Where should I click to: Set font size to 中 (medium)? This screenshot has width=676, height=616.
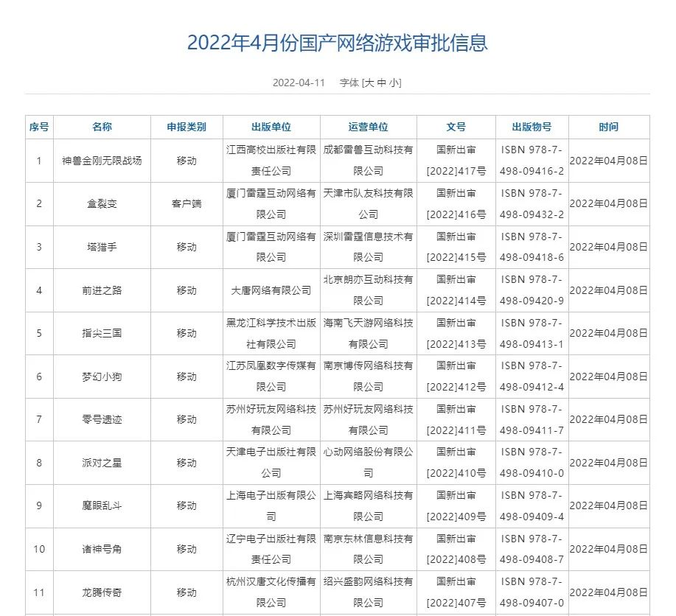(382, 83)
